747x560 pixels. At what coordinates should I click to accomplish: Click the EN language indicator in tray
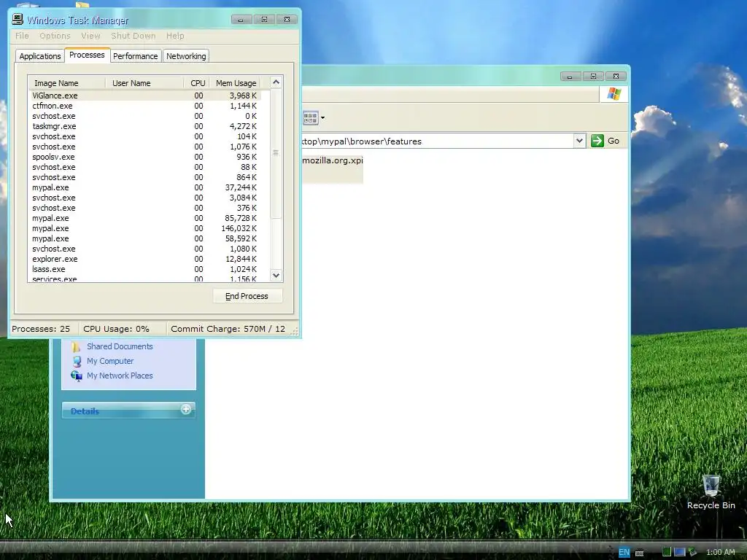pyautogui.click(x=624, y=553)
